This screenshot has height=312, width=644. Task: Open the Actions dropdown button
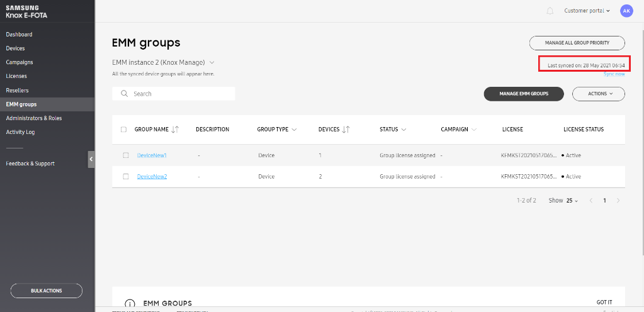[599, 94]
